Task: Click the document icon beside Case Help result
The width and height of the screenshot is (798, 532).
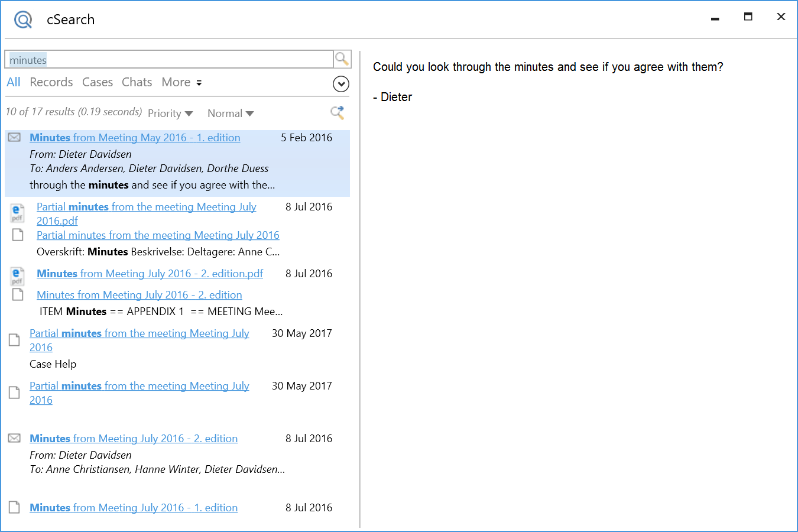Action: 14,340
